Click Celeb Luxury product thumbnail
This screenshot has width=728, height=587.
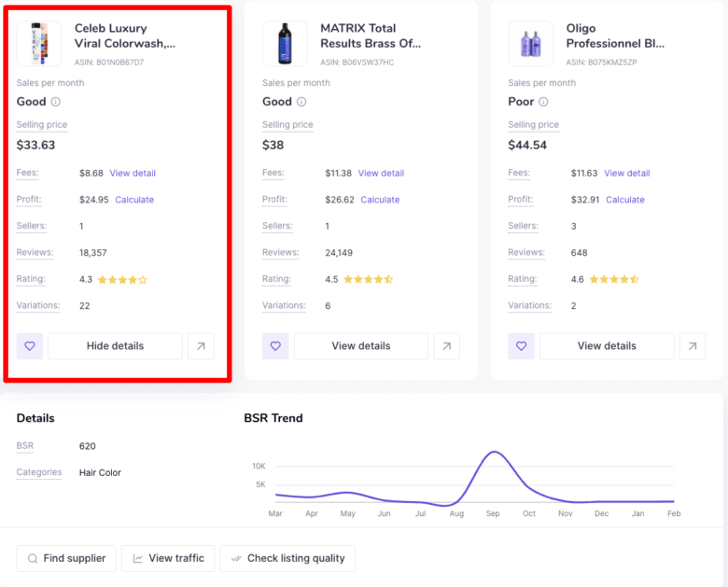pos(39,43)
